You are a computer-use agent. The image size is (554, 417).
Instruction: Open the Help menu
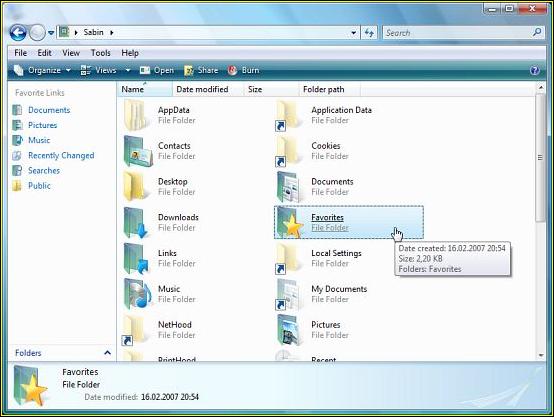tap(130, 53)
